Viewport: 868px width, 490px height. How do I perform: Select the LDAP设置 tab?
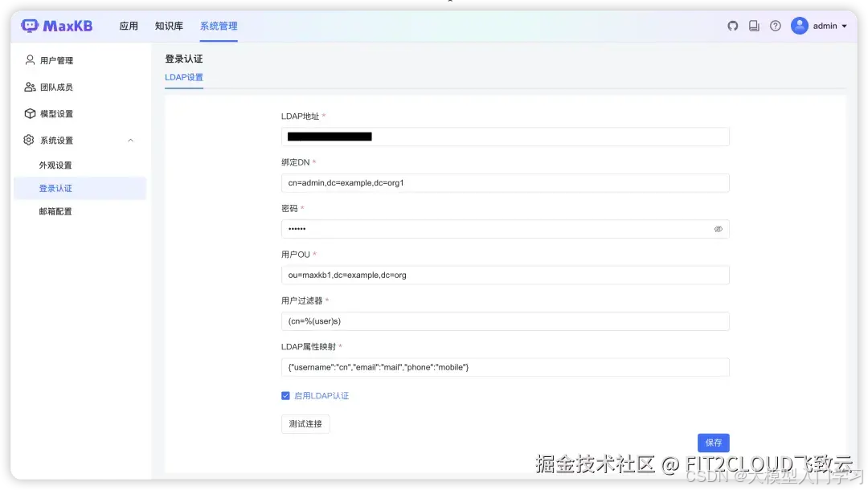tap(183, 78)
